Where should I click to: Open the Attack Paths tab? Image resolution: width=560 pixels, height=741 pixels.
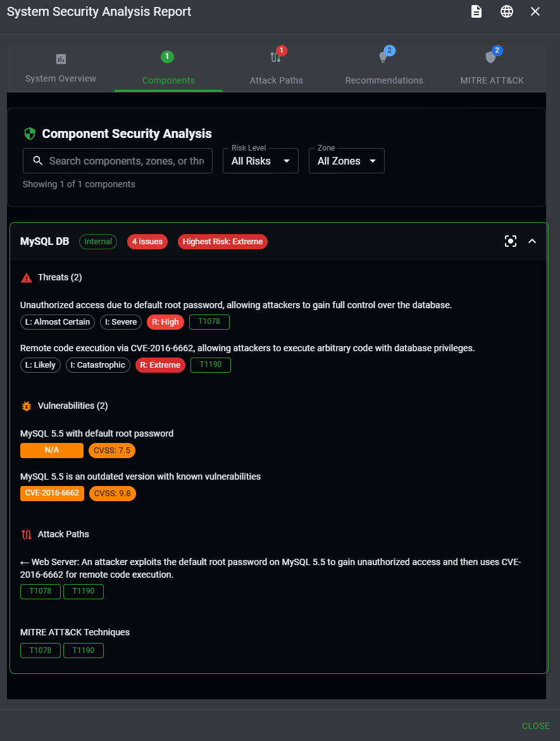276,68
